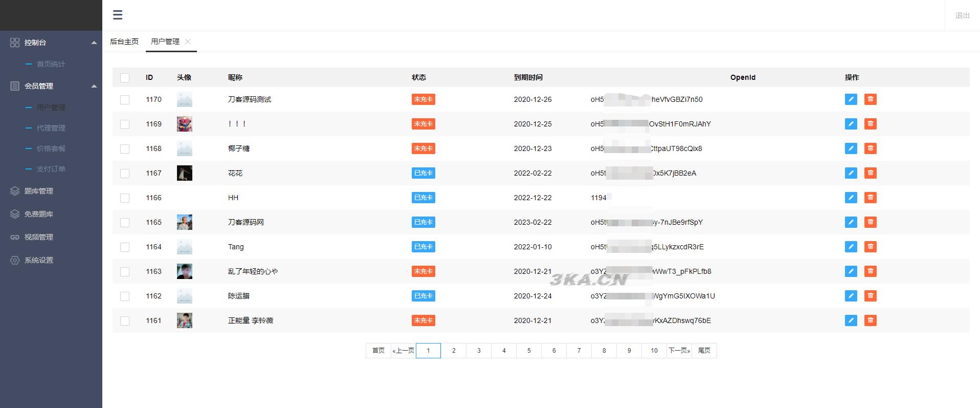The height and width of the screenshot is (408, 980).
Task: Check the box for user ID 1168
Action: pyautogui.click(x=125, y=149)
